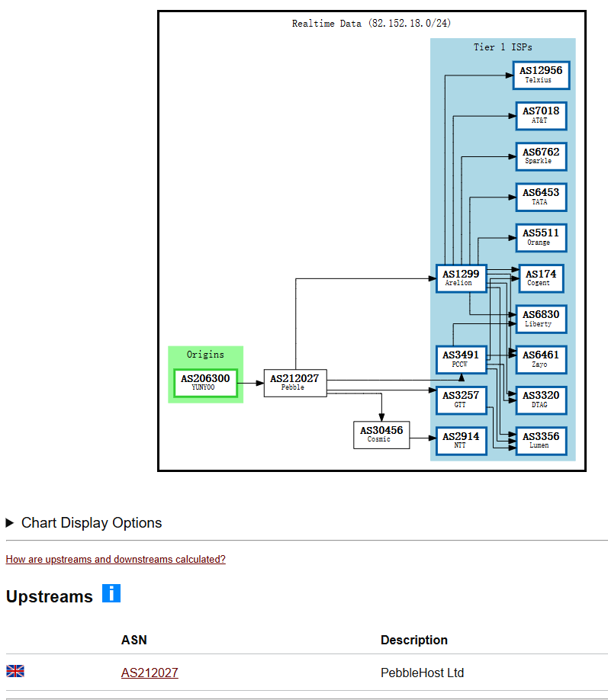Open 'How are upstreams and downstreams calculated?' link
This screenshot has width=608, height=700.
116,560
